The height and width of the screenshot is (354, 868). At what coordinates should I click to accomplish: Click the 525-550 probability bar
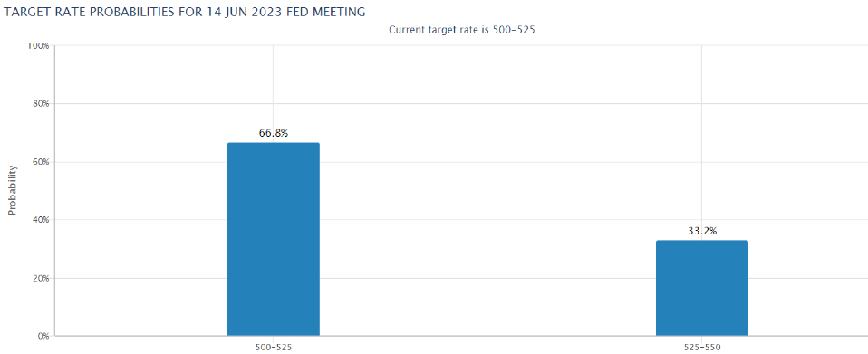pos(702,288)
